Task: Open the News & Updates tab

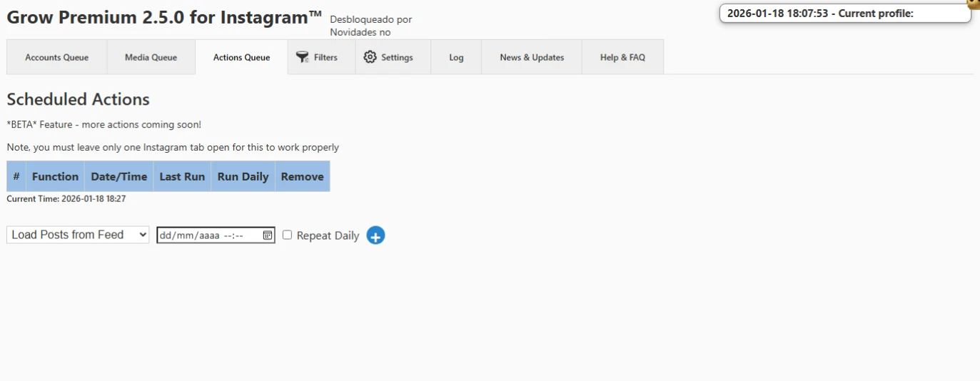Action: (532, 57)
